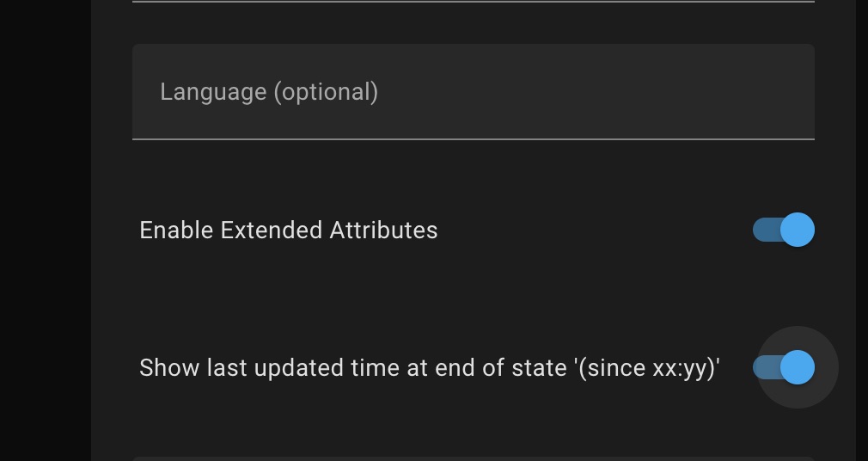Click the partially visible field below the toggles
The image size is (868, 461).
point(473,458)
